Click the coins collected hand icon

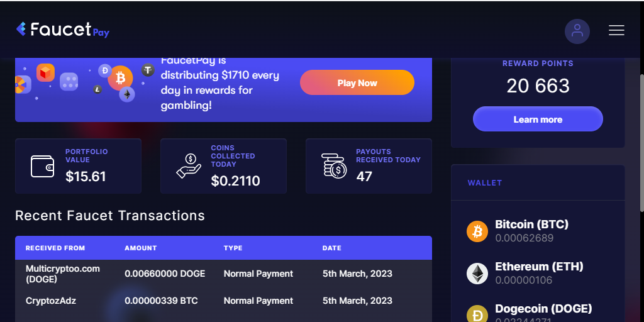pos(189,166)
